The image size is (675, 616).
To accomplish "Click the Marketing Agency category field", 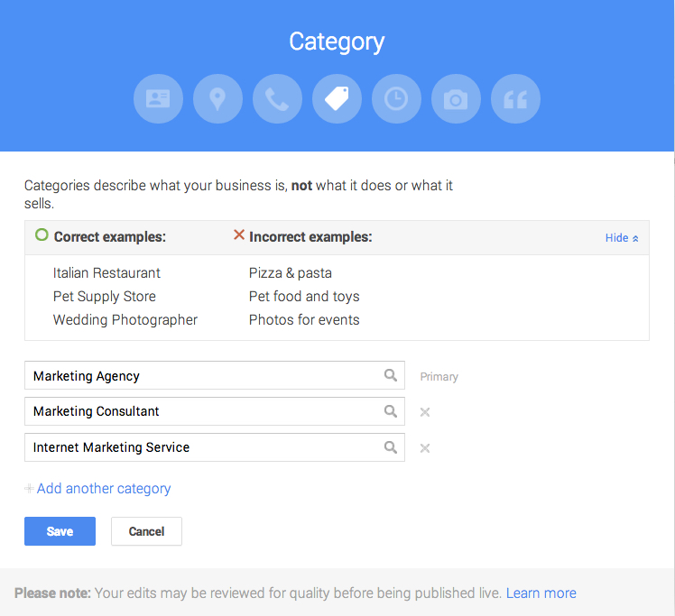I will [199, 376].
